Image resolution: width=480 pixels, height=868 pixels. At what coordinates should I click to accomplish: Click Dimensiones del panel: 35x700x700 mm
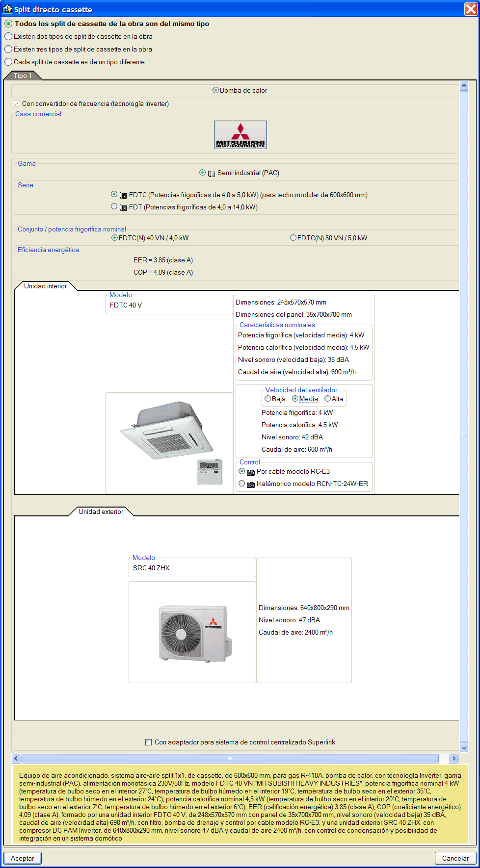point(293,315)
